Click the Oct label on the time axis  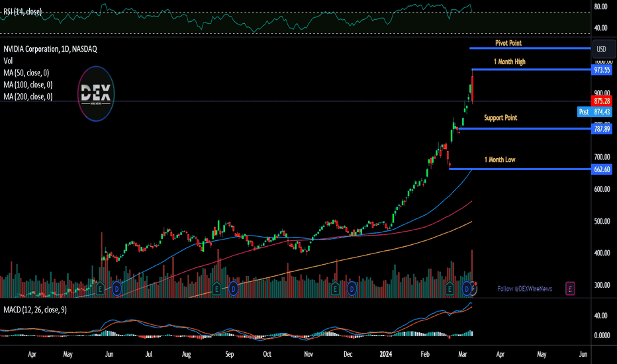tap(267, 354)
